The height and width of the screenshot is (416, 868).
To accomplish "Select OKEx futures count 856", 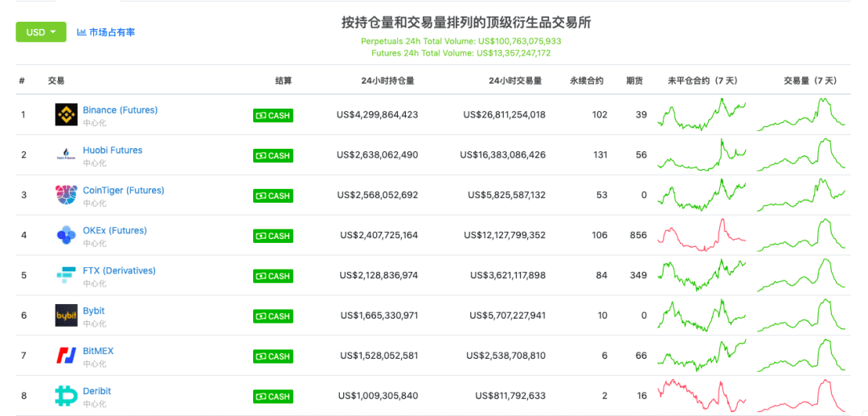I will [x=638, y=236].
